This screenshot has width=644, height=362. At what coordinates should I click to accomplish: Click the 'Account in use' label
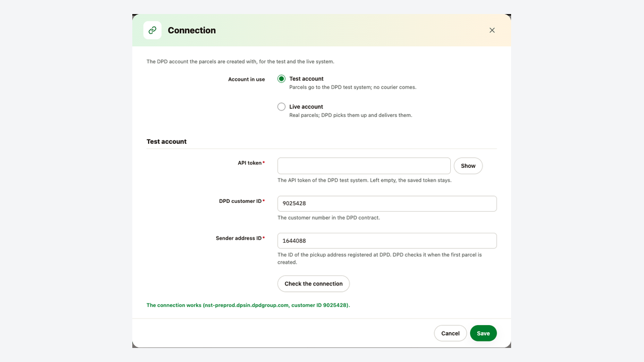tap(246, 79)
